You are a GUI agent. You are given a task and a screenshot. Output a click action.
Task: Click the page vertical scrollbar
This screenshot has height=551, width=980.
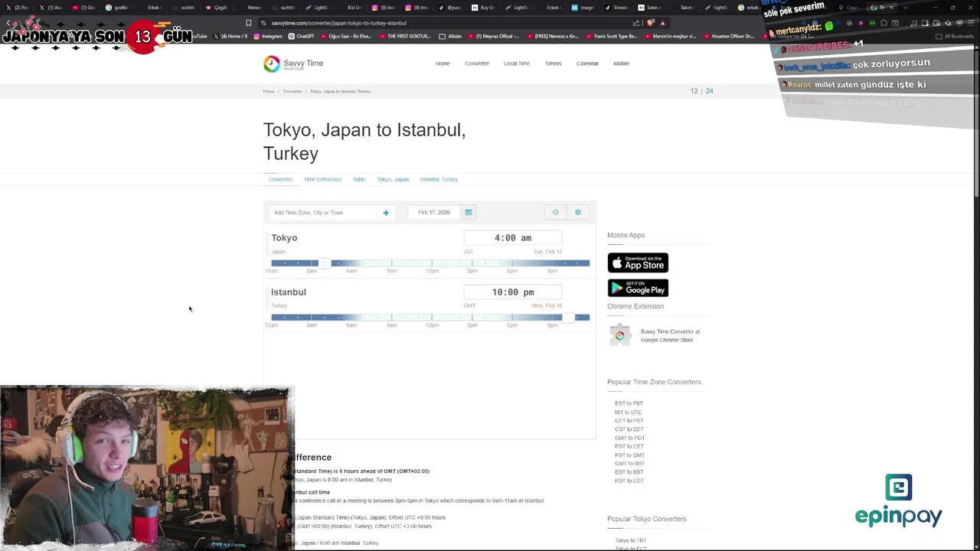click(976, 122)
